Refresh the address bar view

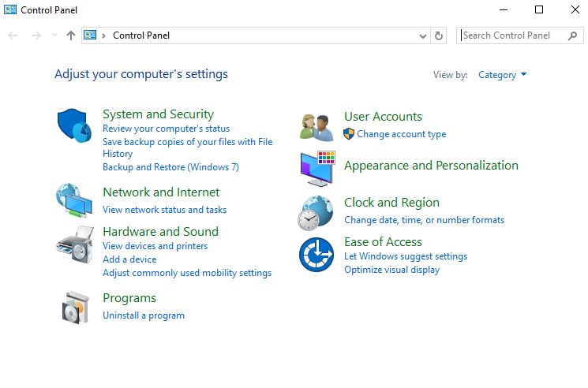(x=440, y=35)
